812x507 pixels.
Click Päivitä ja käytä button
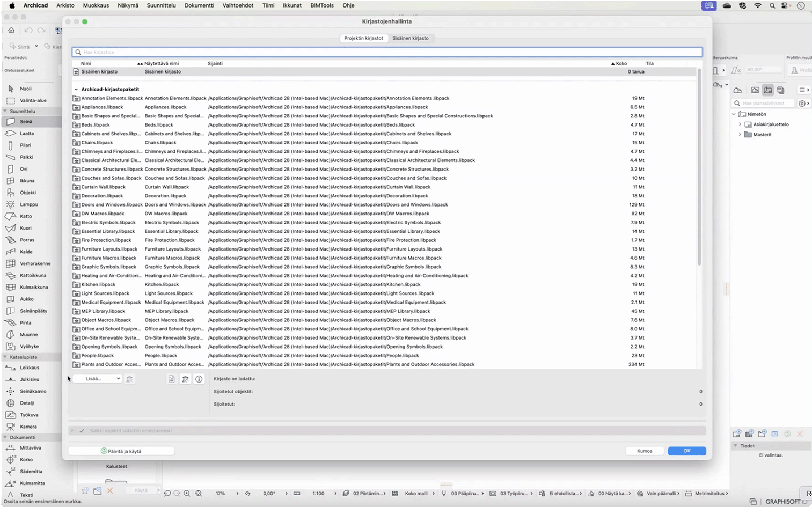coord(121,451)
